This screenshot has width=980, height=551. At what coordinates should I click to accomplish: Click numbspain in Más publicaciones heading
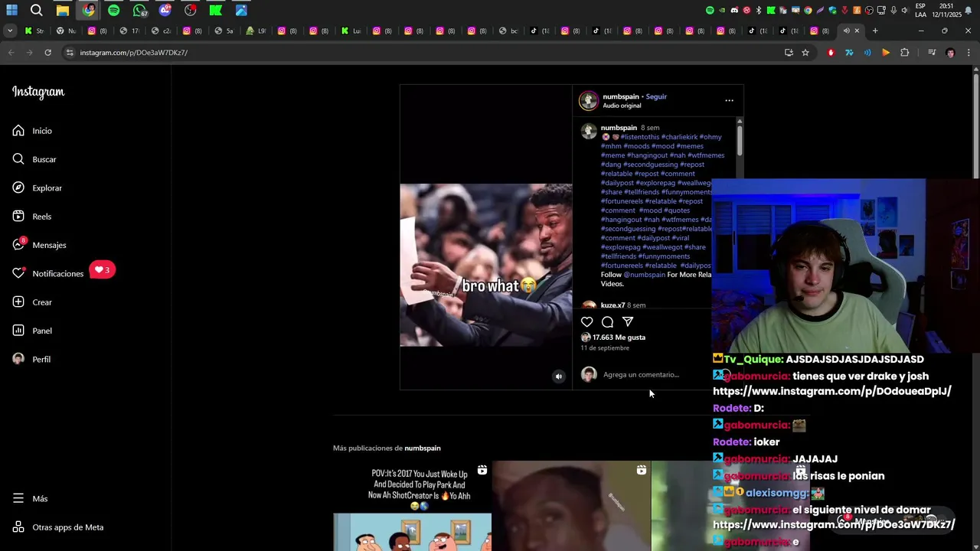click(423, 448)
